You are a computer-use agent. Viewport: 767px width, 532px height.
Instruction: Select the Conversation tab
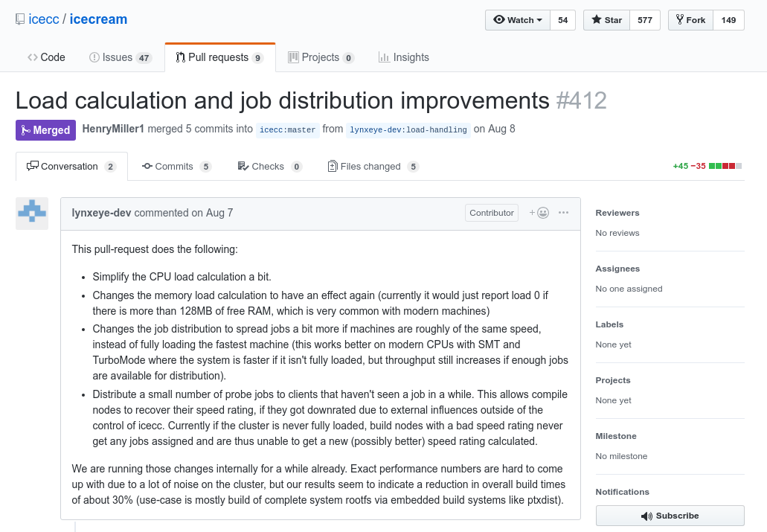pos(72,167)
